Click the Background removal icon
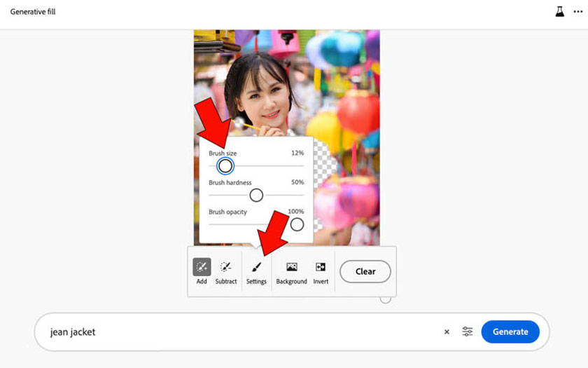The height and width of the screenshot is (368, 588). click(291, 272)
